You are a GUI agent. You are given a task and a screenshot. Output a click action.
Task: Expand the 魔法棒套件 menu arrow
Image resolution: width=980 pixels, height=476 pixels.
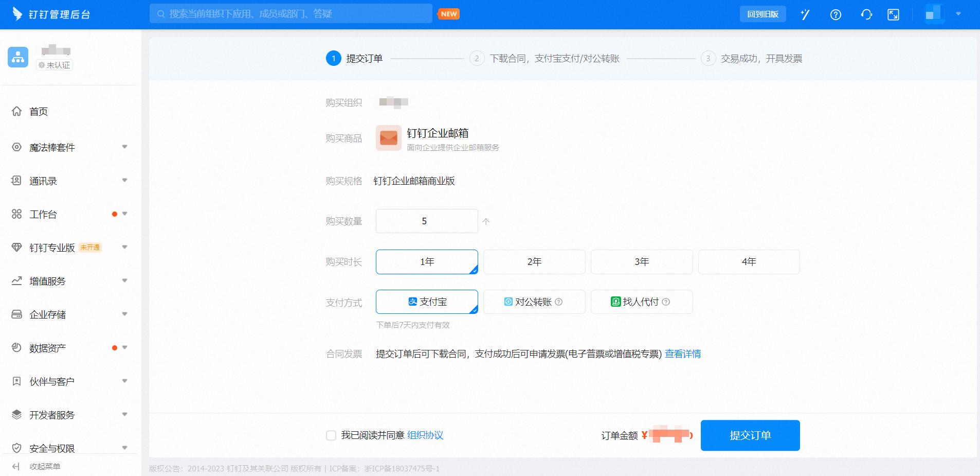(124, 147)
